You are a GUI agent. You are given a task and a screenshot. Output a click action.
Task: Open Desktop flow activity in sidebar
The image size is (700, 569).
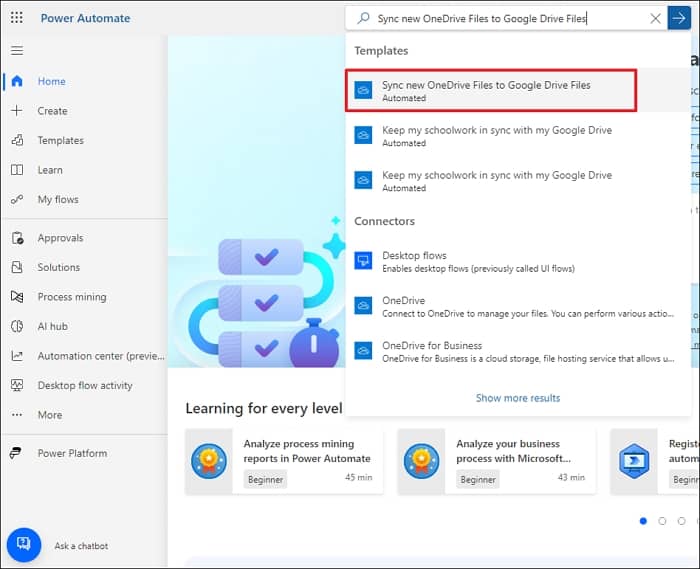point(85,385)
